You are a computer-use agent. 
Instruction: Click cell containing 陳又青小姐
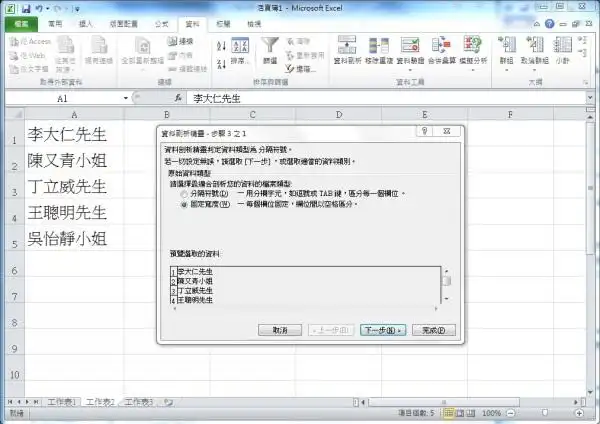74,161
